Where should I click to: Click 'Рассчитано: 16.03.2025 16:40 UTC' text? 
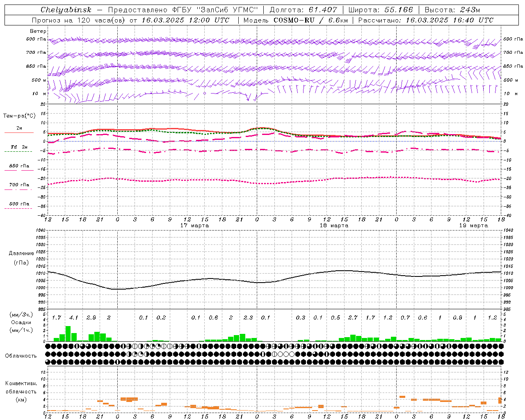[426, 20]
